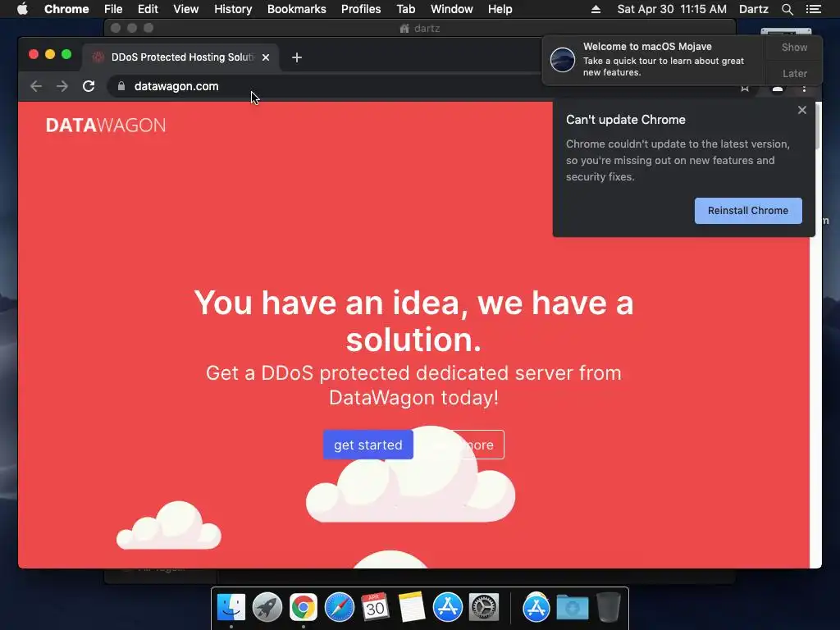Open Chrome's three-dot menu
The height and width of the screenshot is (630, 840).
(x=804, y=89)
